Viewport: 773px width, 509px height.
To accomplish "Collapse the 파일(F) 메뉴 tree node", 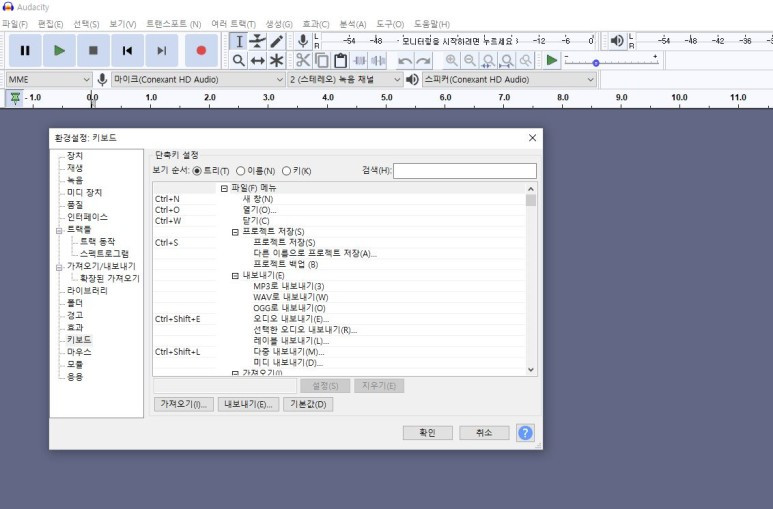I will coord(224,188).
